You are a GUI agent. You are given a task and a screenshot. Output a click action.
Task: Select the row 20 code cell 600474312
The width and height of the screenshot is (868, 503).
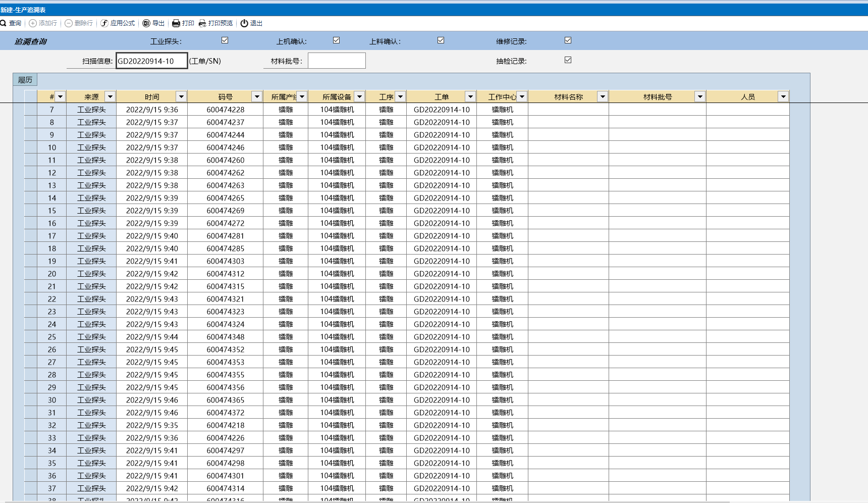tap(226, 274)
